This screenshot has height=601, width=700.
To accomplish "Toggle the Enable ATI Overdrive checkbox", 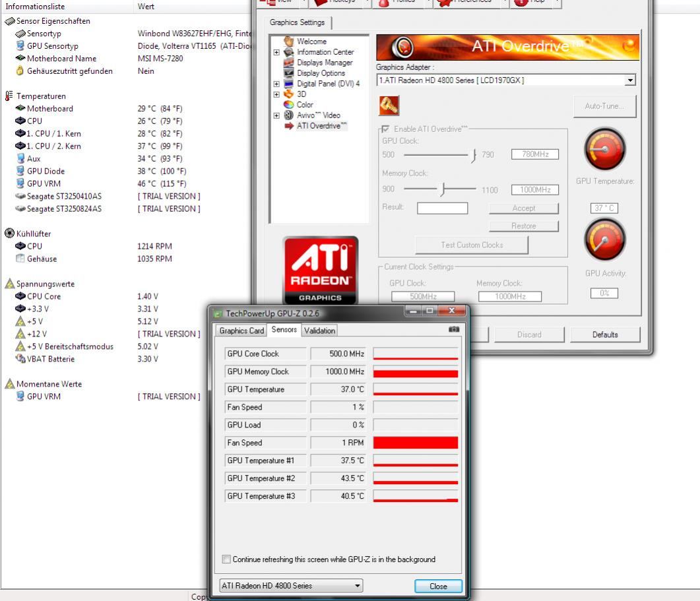I will [385, 129].
